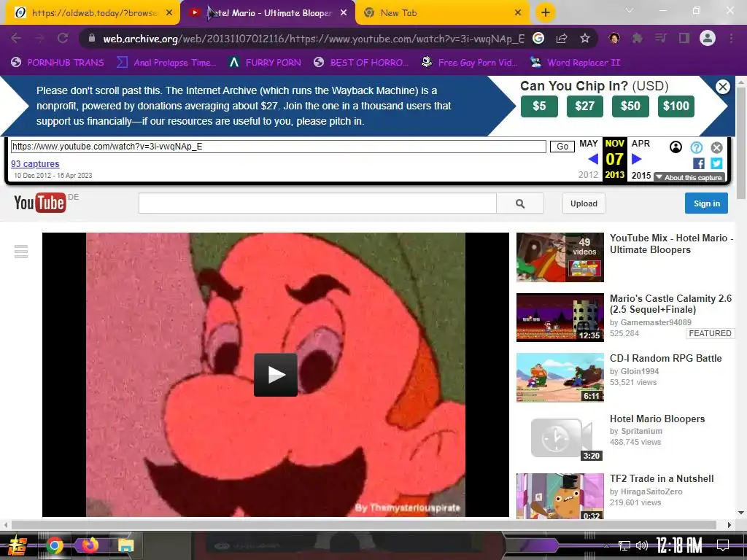Screen dimensions: 747x560
Task: Click the 12:18 AM taskbar clock
Action: tap(679, 545)
